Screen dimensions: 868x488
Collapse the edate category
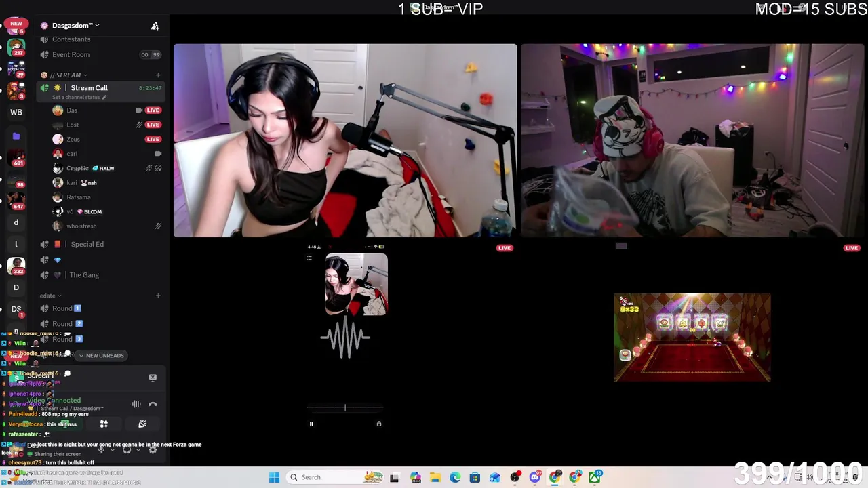point(50,296)
